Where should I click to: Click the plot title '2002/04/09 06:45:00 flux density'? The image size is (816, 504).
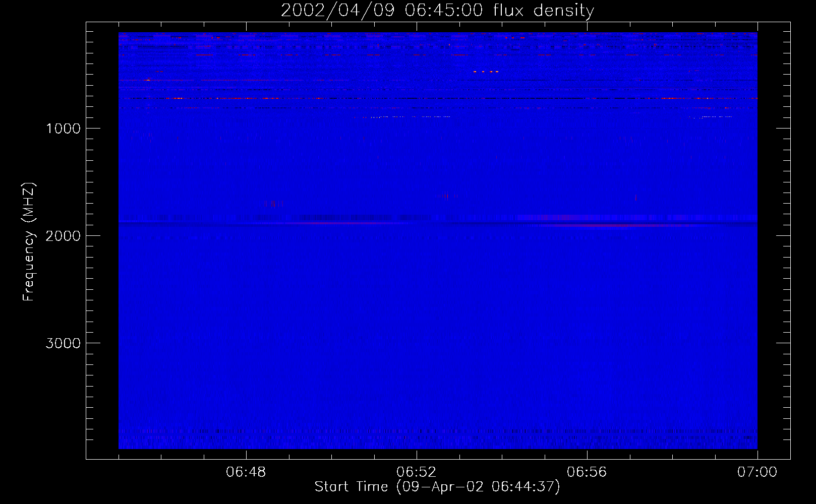[437, 10]
